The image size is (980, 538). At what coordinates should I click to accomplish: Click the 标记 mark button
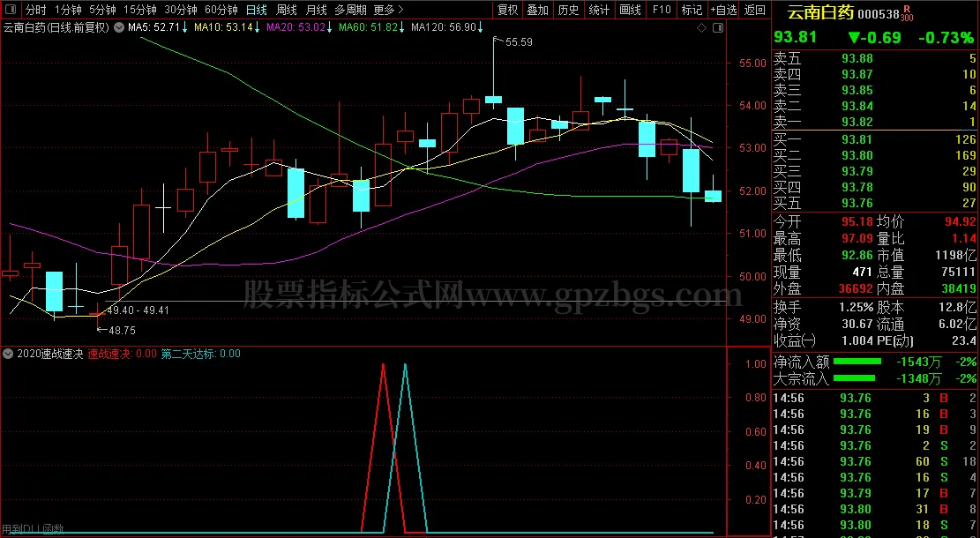point(692,10)
